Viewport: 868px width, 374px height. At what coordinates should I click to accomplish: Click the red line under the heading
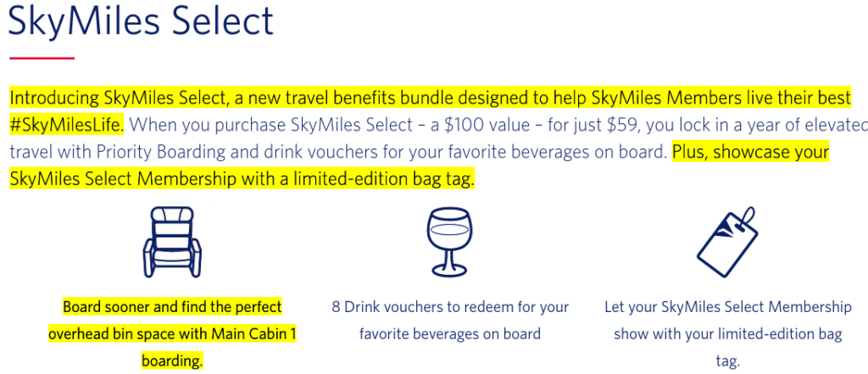(x=42, y=58)
